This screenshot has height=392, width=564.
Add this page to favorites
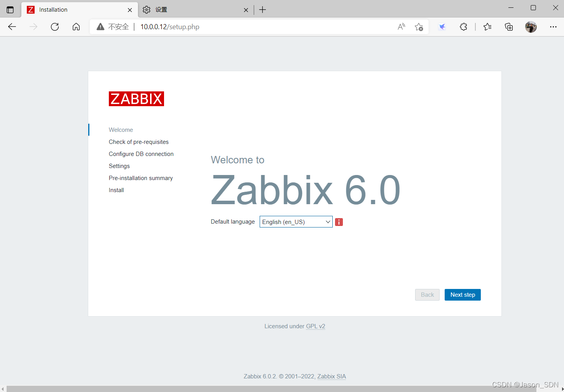419,27
